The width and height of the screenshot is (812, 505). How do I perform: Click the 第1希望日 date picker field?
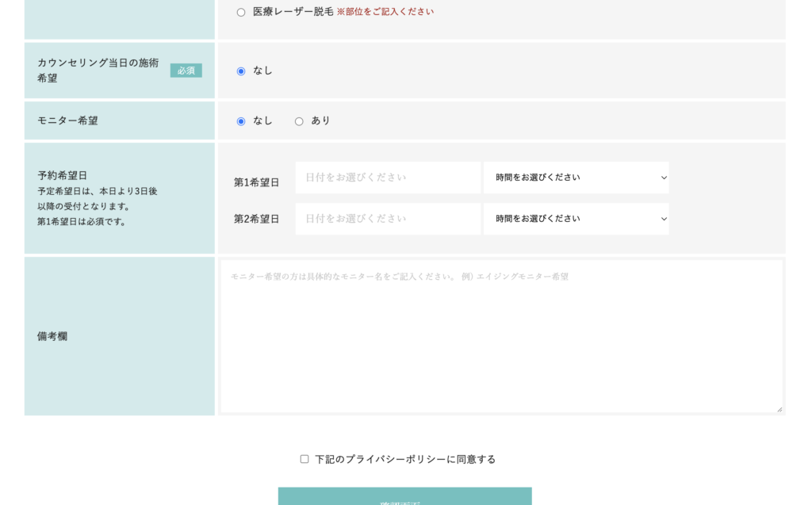point(387,178)
